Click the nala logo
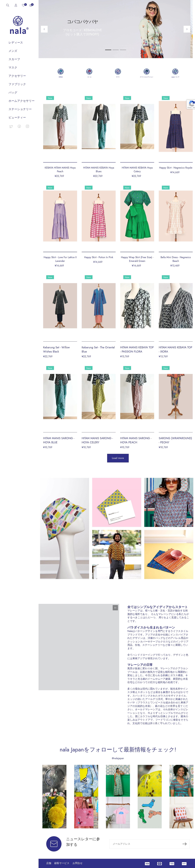Viewport: 195px width, 868px height. coord(19,26)
